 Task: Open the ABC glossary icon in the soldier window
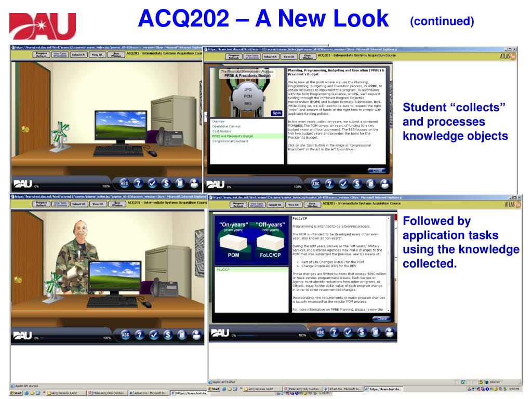click(x=125, y=335)
